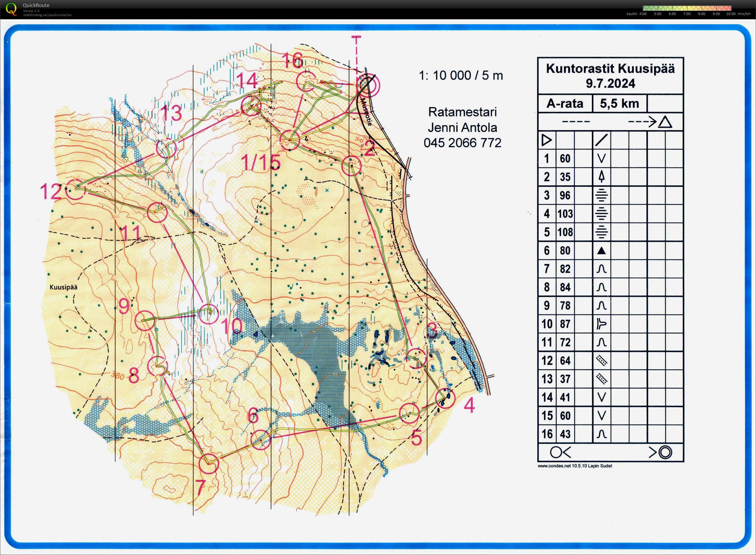This screenshot has width=756, height=555.
Task: Click code 84 in row 8
Action: [x=565, y=287]
